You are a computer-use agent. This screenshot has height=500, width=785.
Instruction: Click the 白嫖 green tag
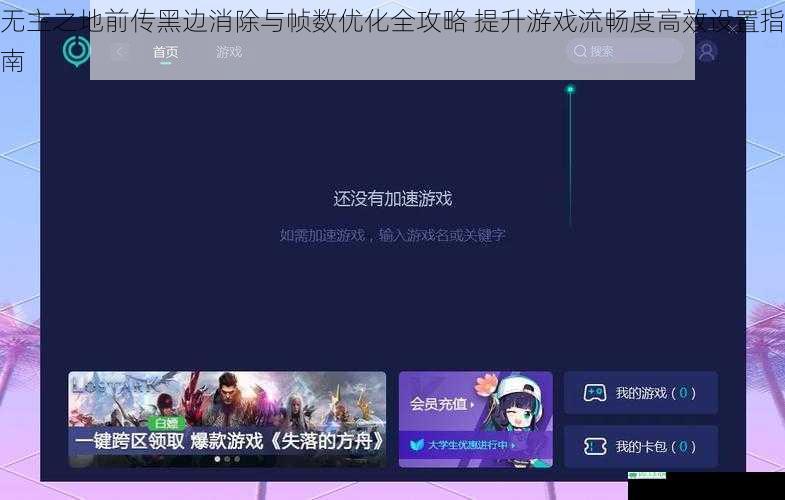click(166, 423)
